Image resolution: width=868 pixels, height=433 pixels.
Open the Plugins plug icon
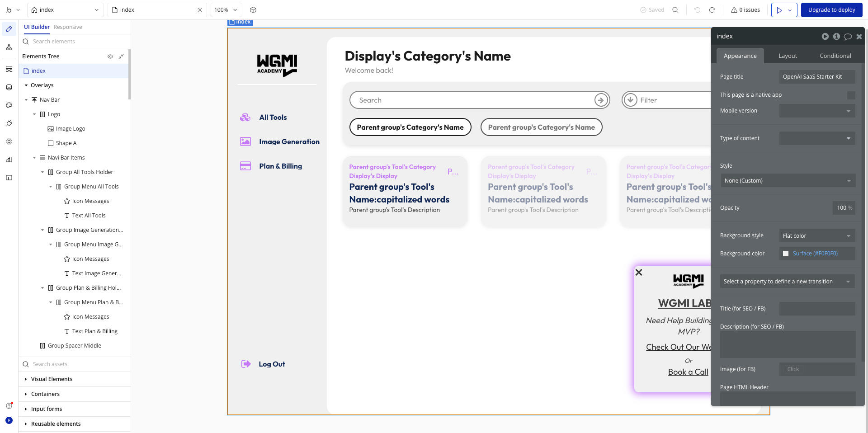(x=9, y=123)
